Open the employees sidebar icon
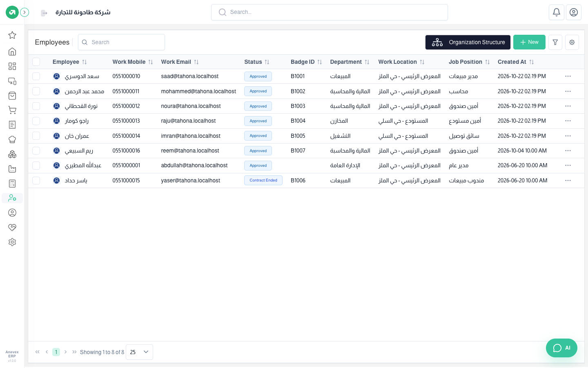Viewport: 588px width, 368px height. click(x=12, y=198)
